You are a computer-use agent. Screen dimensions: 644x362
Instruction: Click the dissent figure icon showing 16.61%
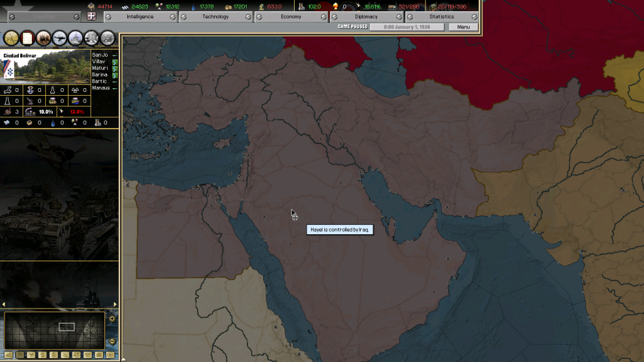click(x=358, y=6)
